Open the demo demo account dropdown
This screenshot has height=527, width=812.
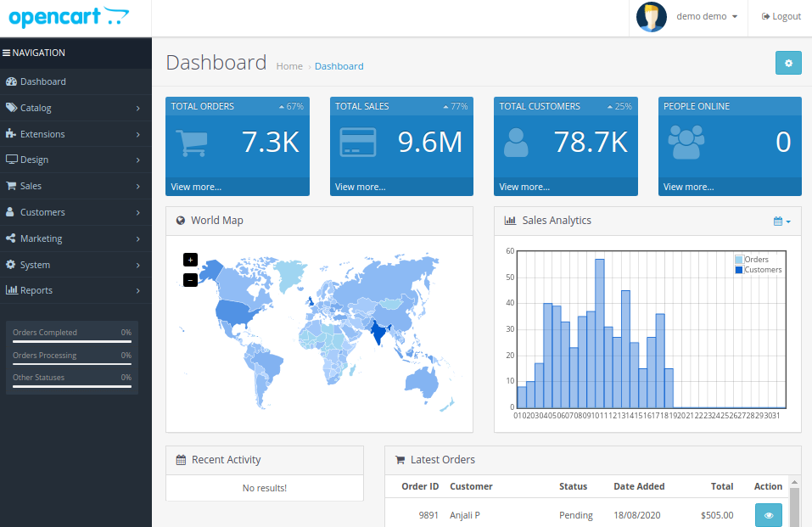pos(701,16)
